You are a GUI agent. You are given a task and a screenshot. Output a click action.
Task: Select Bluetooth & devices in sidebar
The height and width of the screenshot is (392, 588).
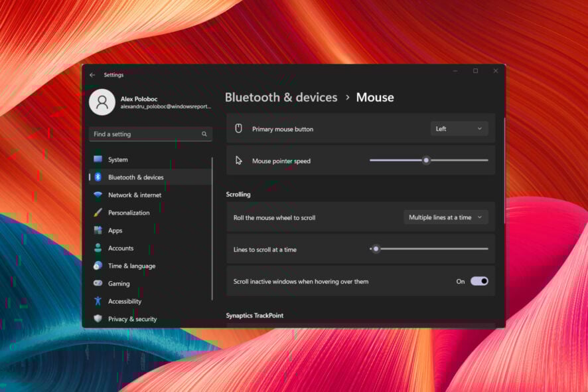click(x=150, y=177)
